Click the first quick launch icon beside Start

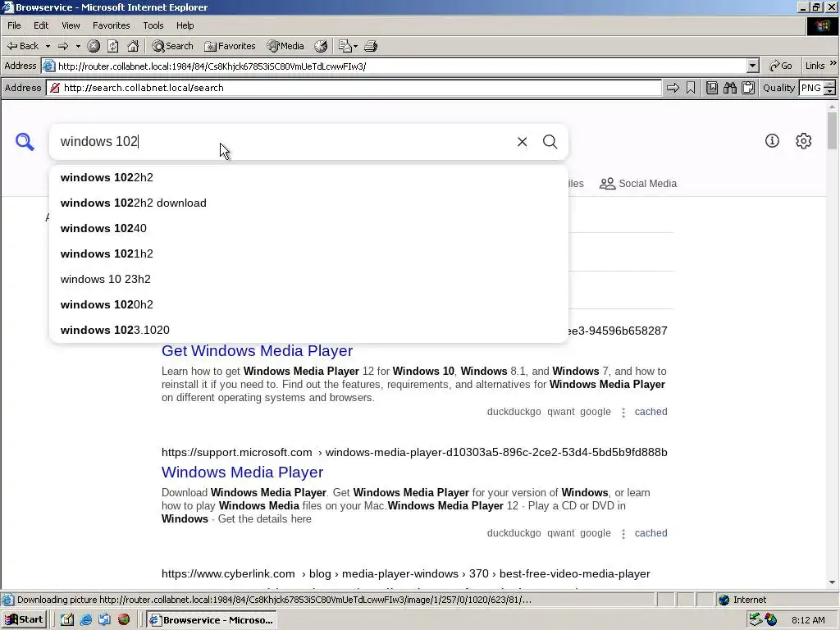[67, 620]
